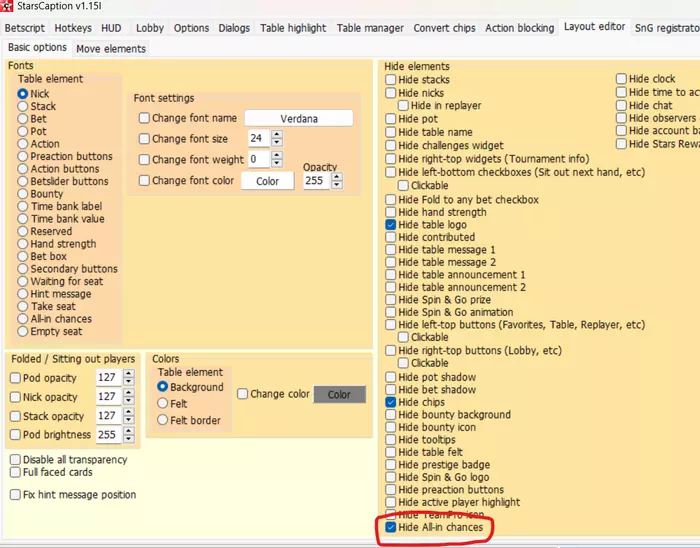The image size is (700, 548).
Task: Click the StarsCaption app icon in title bar
Action: pos(6,6)
